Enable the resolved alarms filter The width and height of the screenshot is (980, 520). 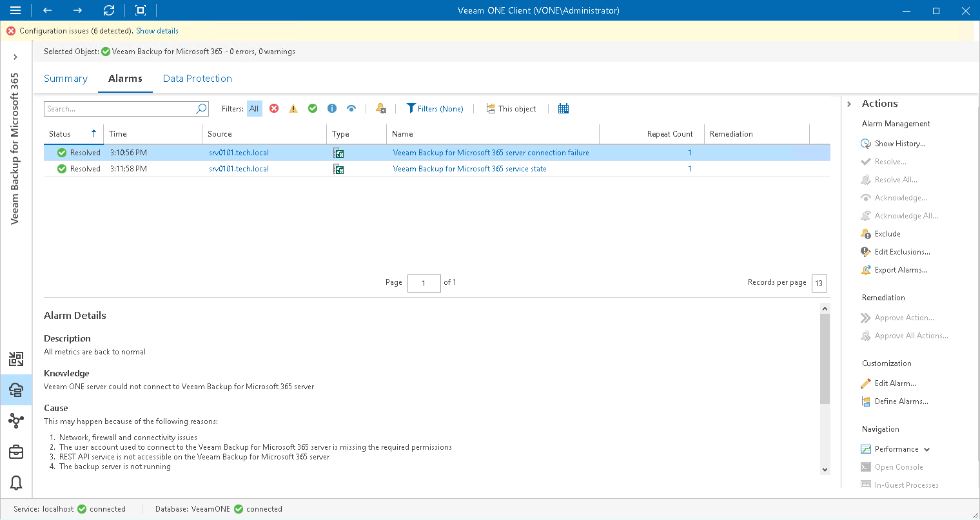click(x=312, y=108)
